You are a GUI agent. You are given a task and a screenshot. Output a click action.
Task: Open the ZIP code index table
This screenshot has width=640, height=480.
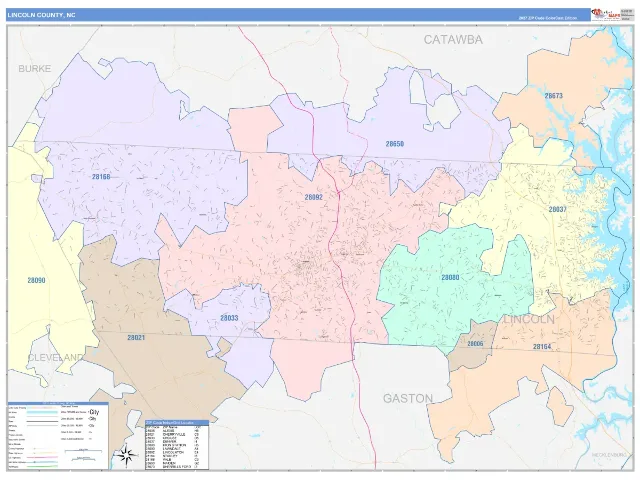coord(177,445)
